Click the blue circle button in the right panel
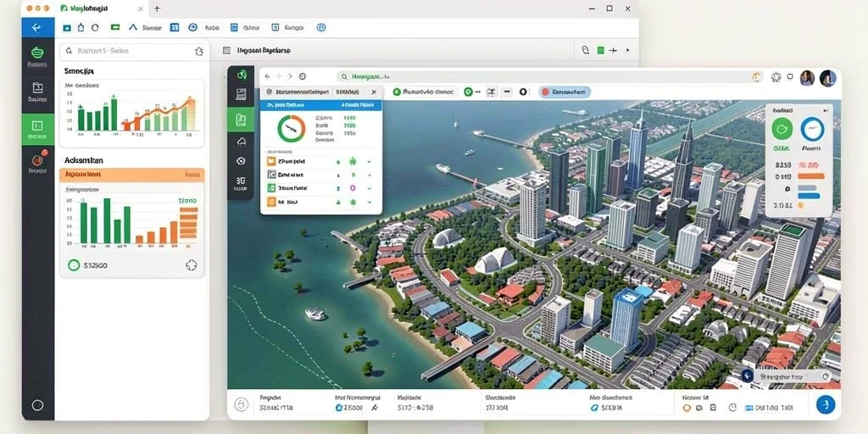The image size is (868, 434). [x=812, y=130]
